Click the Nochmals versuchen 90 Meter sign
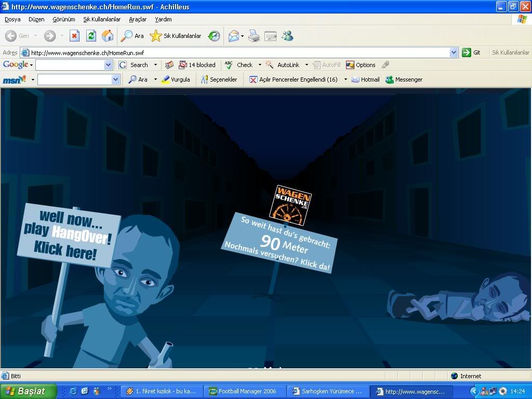The width and height of the screenshot is (532, 399). coord(279,243)
